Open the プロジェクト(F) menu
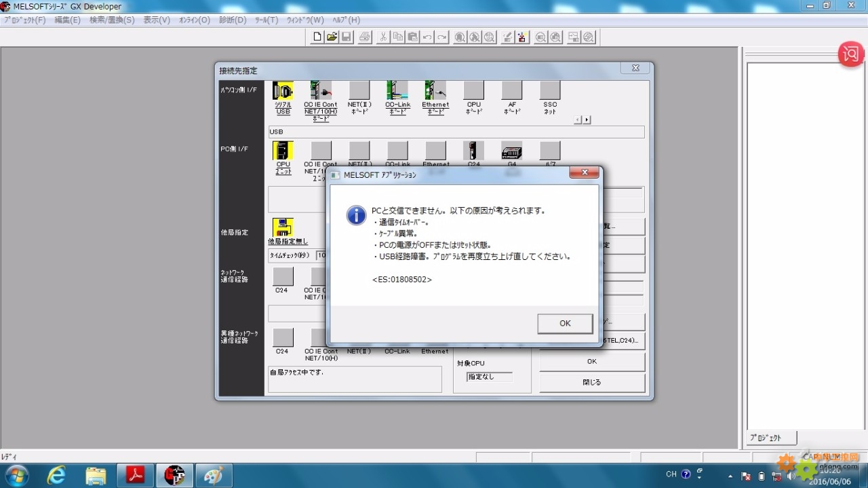 [x=25, y=20]
